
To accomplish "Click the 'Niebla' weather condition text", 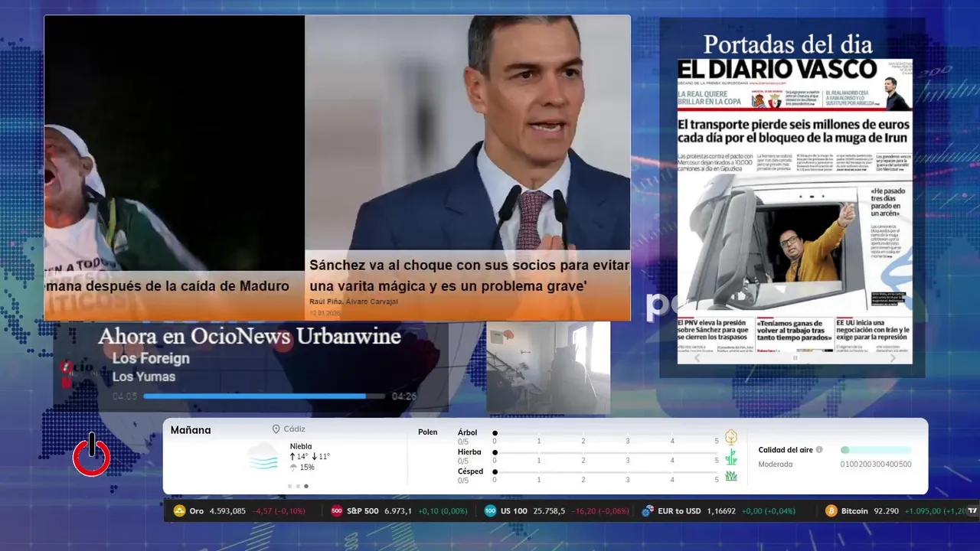I will [301, 446].
